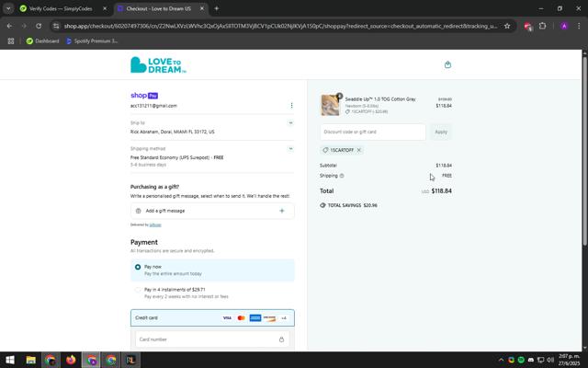Click the Shop Pay logo
588x368 pixels.
coord(144,96)
